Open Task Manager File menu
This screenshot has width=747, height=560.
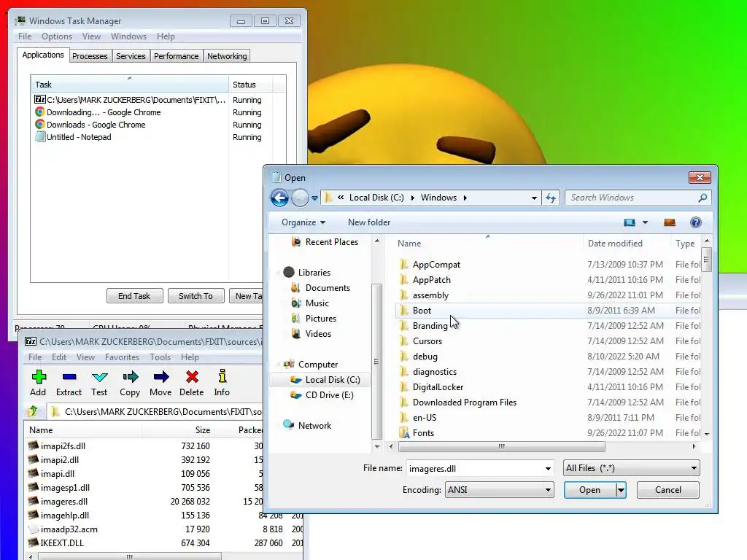[25, 36]
